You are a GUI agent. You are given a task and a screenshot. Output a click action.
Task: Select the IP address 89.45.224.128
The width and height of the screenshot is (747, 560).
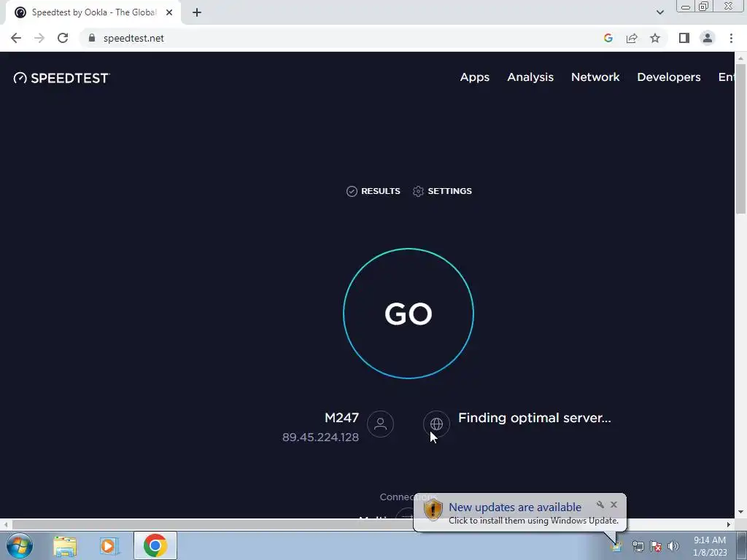pyautogui.click(x=321, y=437)
